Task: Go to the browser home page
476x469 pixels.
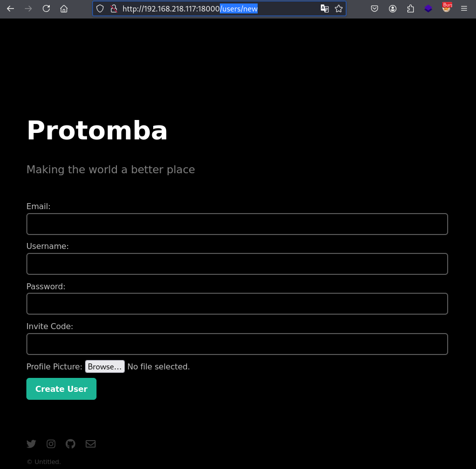Action: coord(64,8)
